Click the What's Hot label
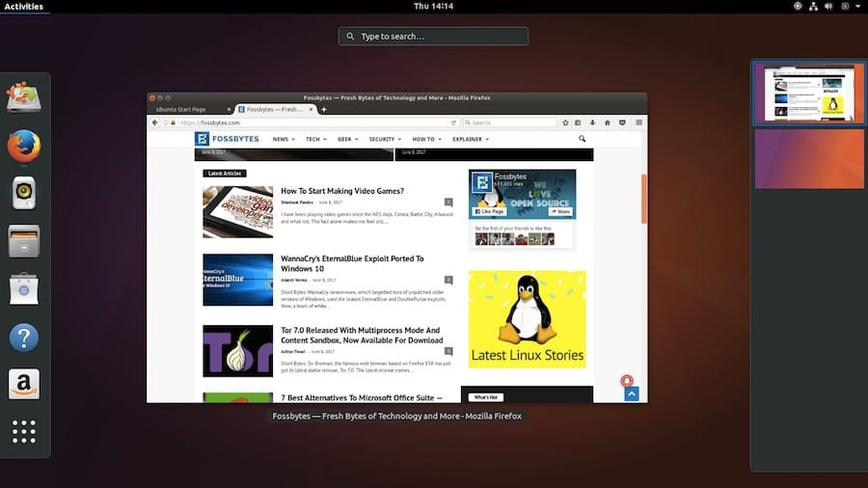The image size is (868, 488). [x=485, y=397]
